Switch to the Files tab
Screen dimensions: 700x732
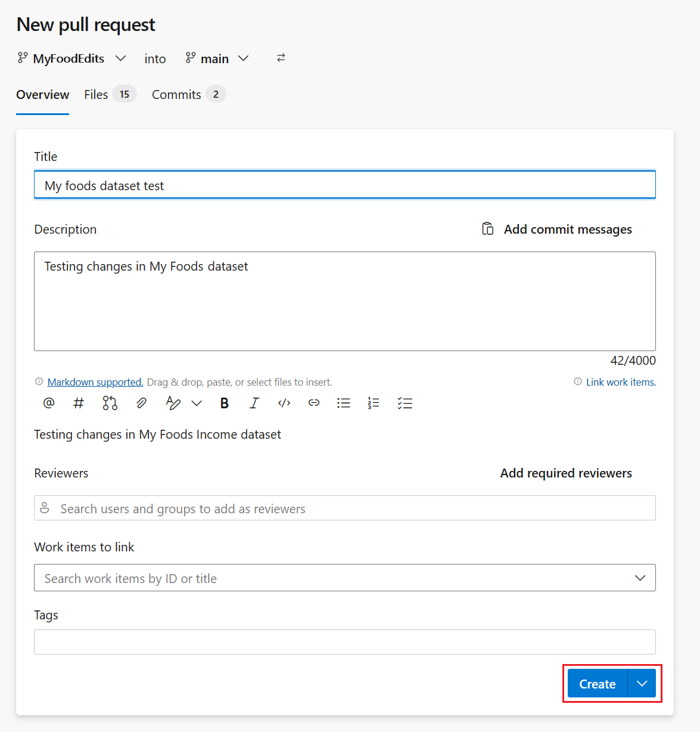pyautogui.click(x=96, y=94)
